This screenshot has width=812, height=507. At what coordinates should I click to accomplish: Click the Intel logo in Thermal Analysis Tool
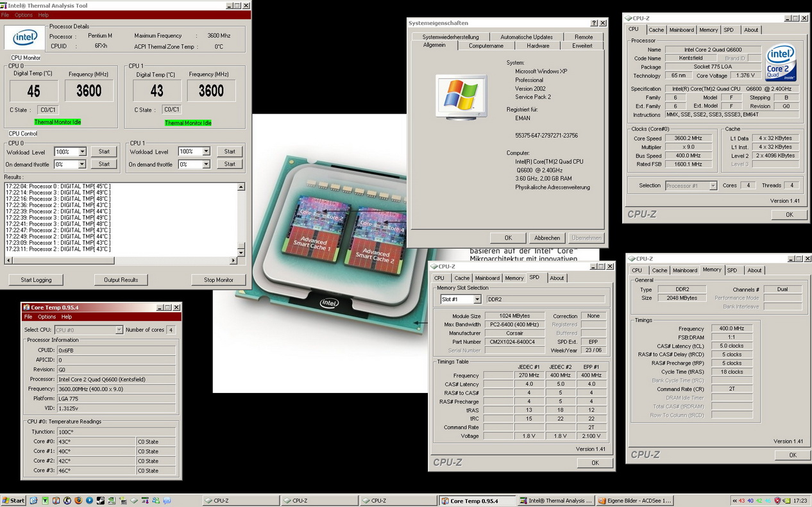[x=25, y=37]
